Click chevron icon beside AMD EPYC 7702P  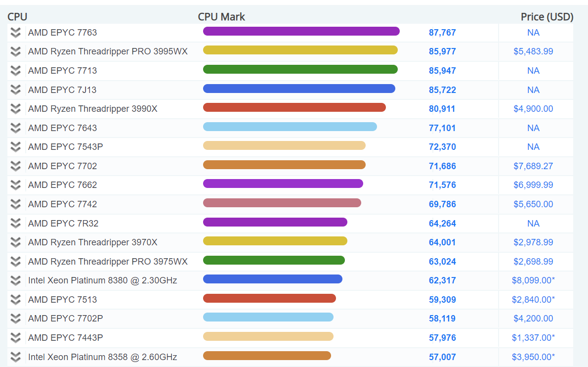[16, 319]
